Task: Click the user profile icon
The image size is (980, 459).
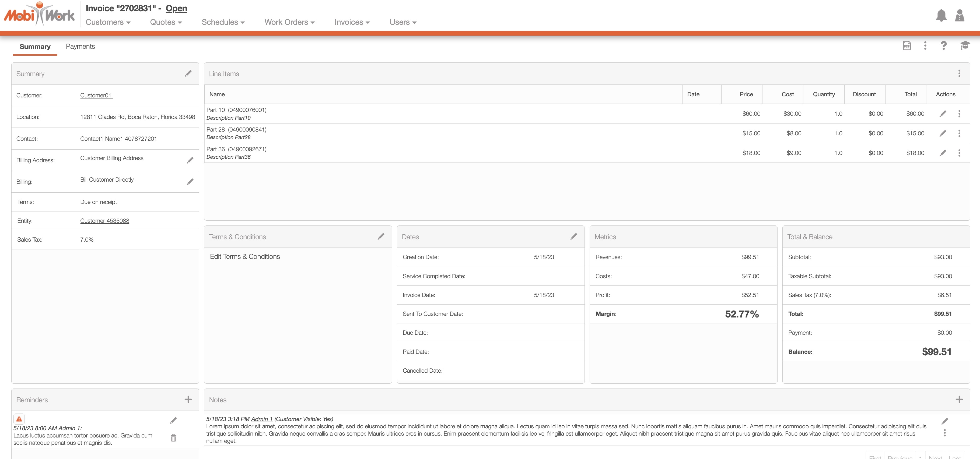Action: (x=960, y=16)
